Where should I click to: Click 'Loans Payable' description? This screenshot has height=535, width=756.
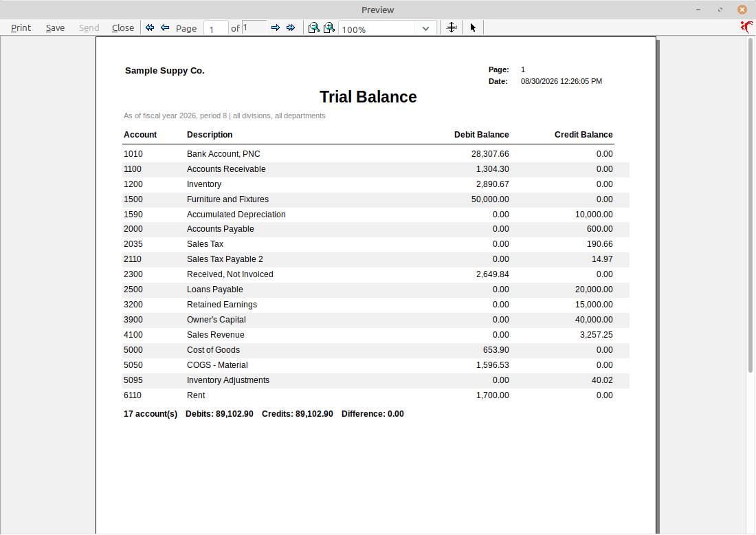(214, 290)
